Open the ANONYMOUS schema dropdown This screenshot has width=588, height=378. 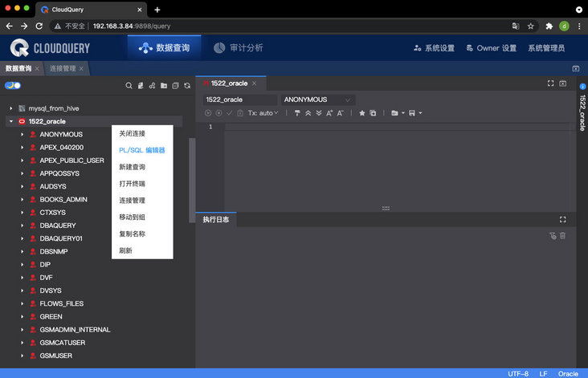(x=317, y=100)
